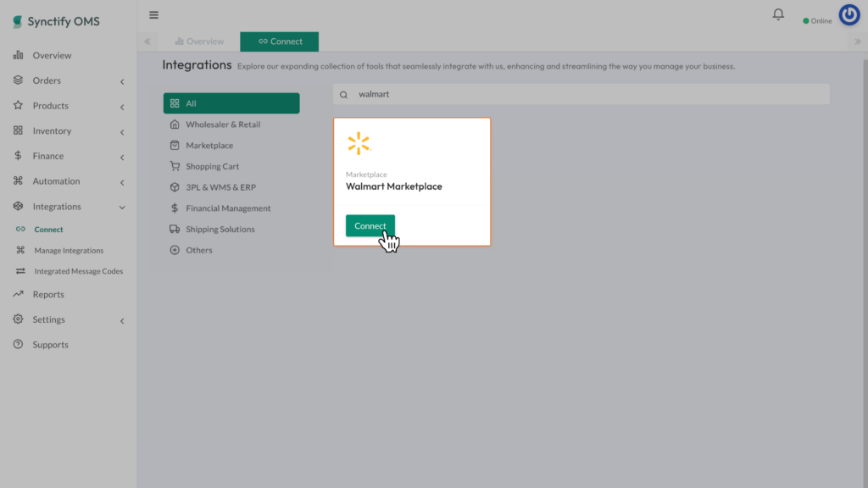Screen dimensions: 868x488
Task: Click the Supports question mark icon
Action: [19, 344]
